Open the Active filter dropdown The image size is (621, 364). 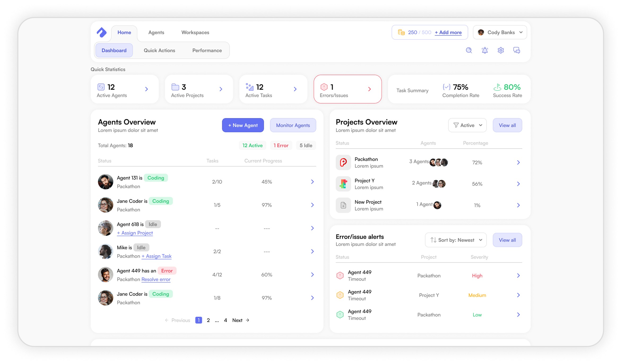tap(467, 125)
